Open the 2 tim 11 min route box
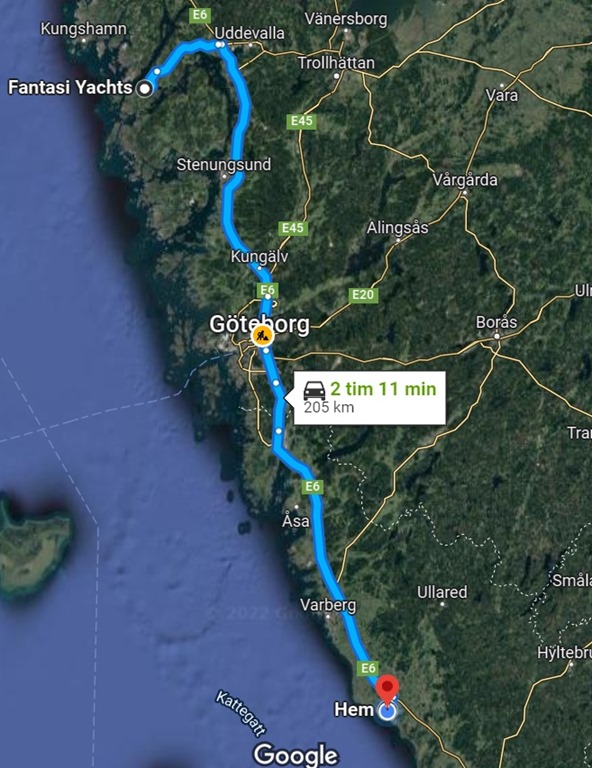This screenshot has height=768, width=592. tap(370, 398)
